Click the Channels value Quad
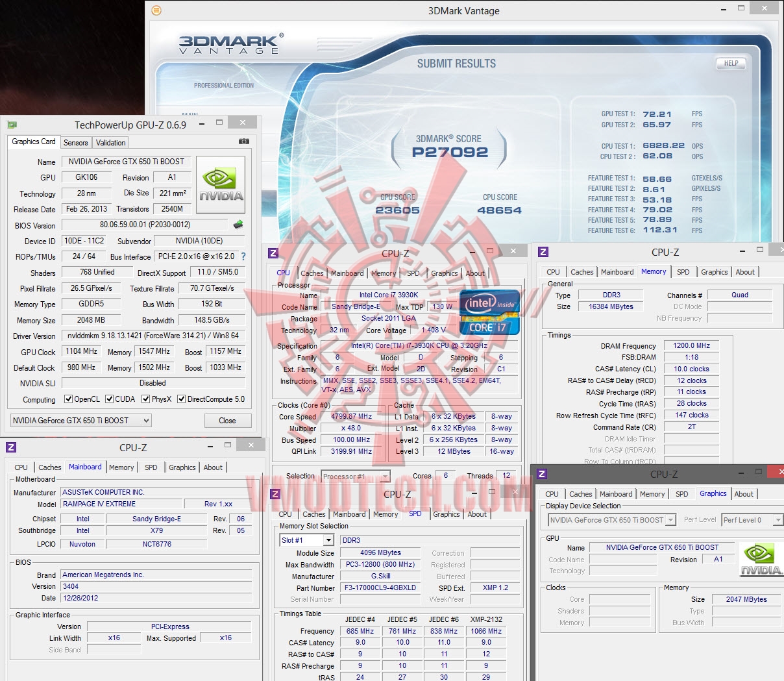Screen dimensions: 784x681 tap(740, 295)
